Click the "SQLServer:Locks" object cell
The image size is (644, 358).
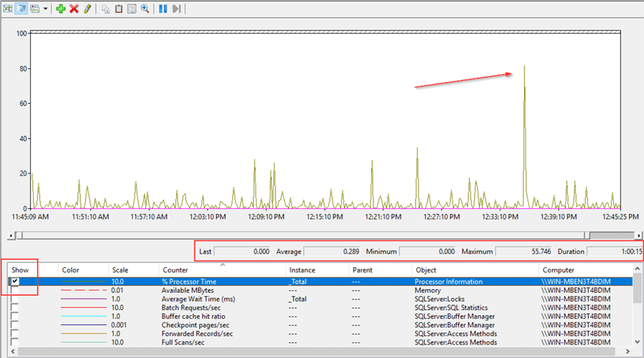tap(439, 299)
